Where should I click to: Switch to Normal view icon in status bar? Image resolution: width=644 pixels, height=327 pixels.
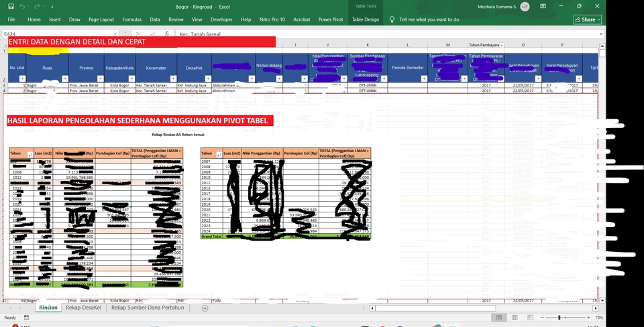(x=499, y=318)
